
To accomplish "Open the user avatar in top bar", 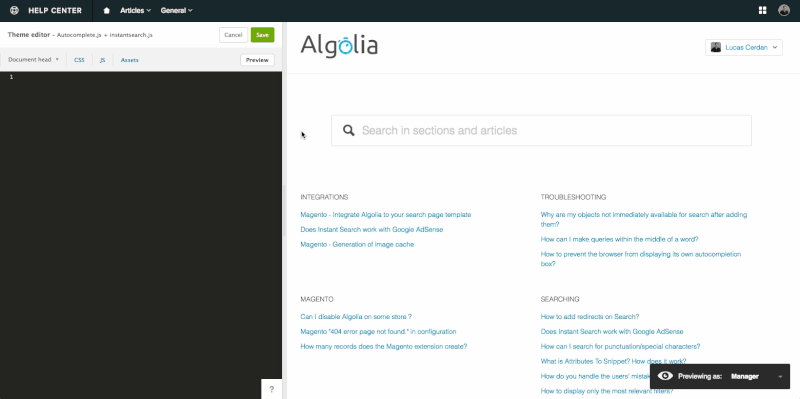I will tap(784, 10).
